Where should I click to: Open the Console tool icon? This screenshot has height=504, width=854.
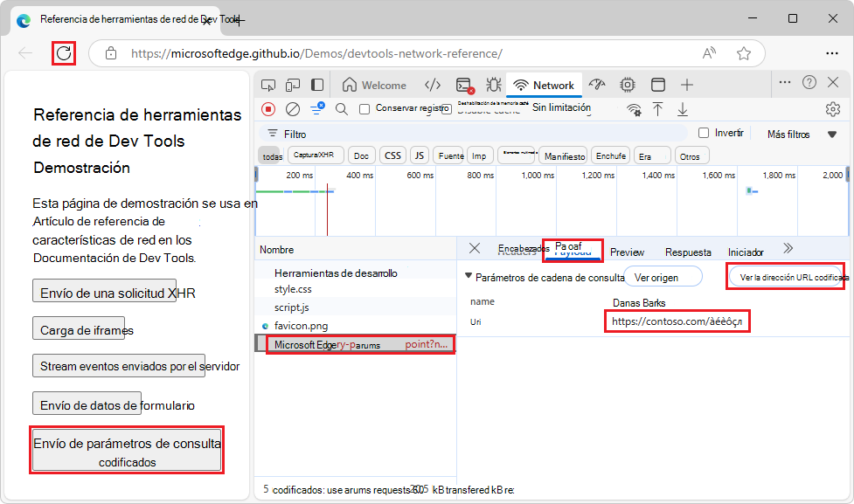(x=464, y=86)
